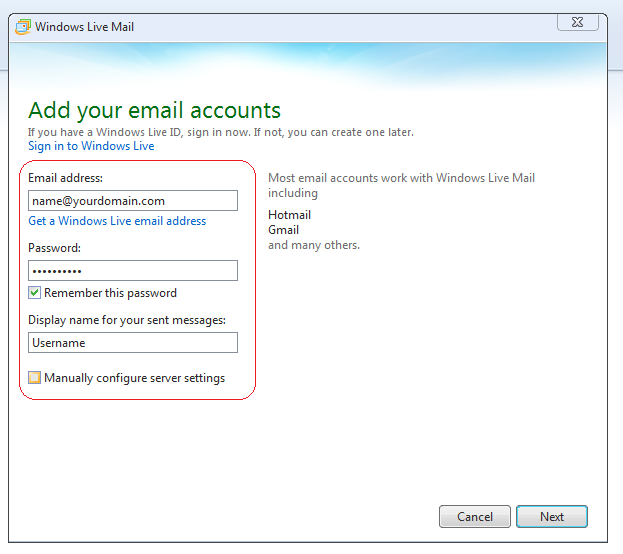The width and height of the screenshot is (623, 554).
Task: Click 'If you have a Windows Live ID' sentence
Action: tap(221, 132)
